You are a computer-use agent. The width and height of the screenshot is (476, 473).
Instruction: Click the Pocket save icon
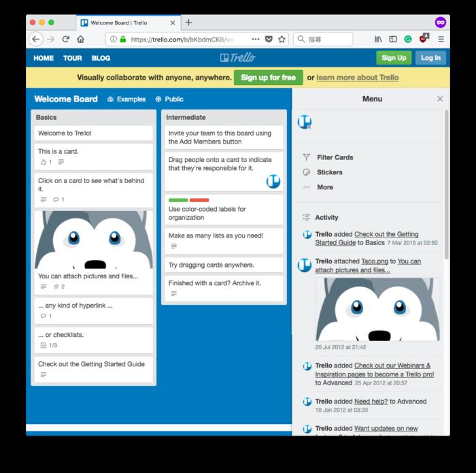tap(269, 39)
